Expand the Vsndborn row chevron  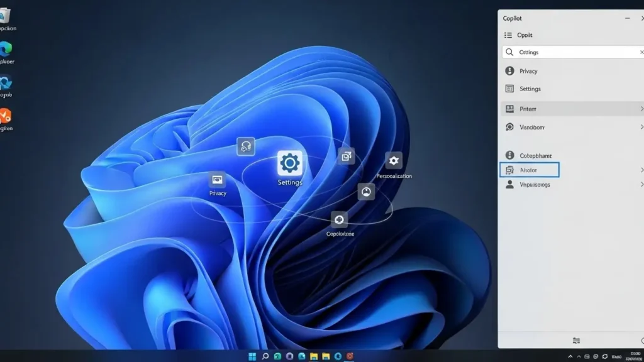coord(641,127)
